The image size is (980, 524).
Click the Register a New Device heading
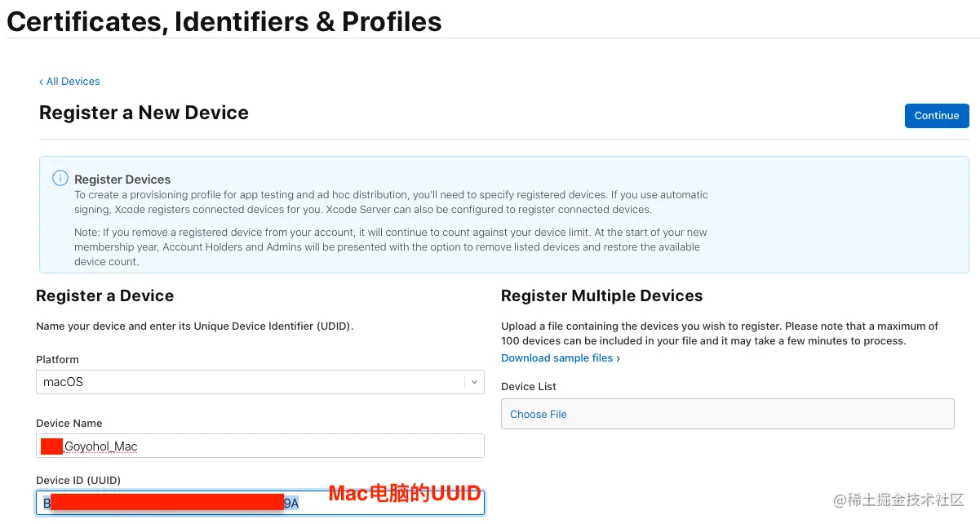[x=144, y=113]
